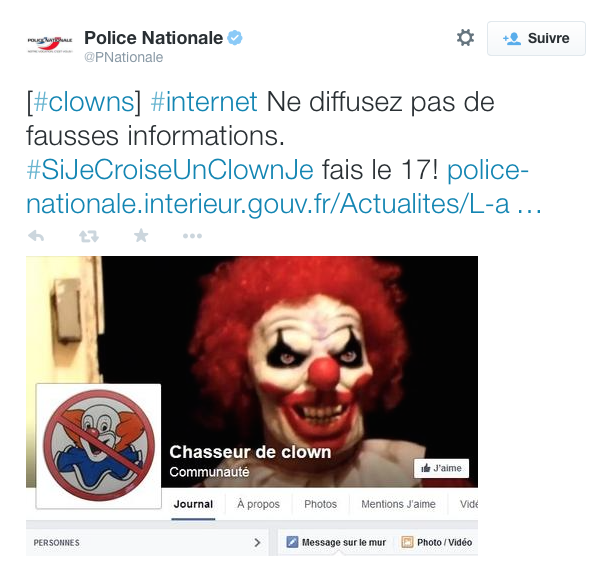Open the gear settings menu

(465, 38)
